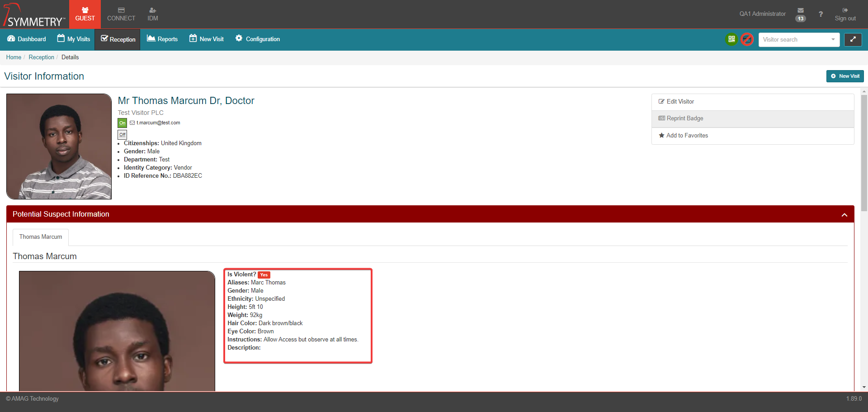Click AMAG Technology footer text
Image resolution: width=868 pixels, height=412 pixels.
pyautogui.click(x=32, y=399)
